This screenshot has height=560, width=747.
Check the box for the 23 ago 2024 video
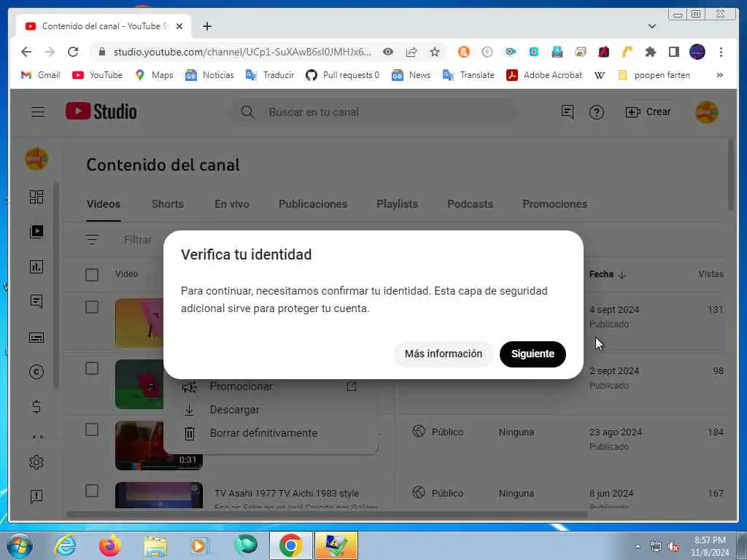click(92, 430)
